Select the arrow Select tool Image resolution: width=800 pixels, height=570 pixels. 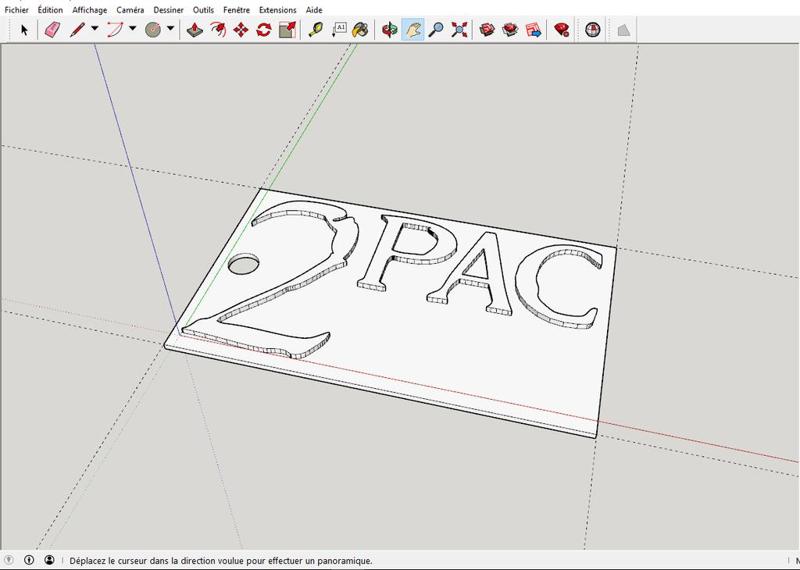[x=24, y=30]
